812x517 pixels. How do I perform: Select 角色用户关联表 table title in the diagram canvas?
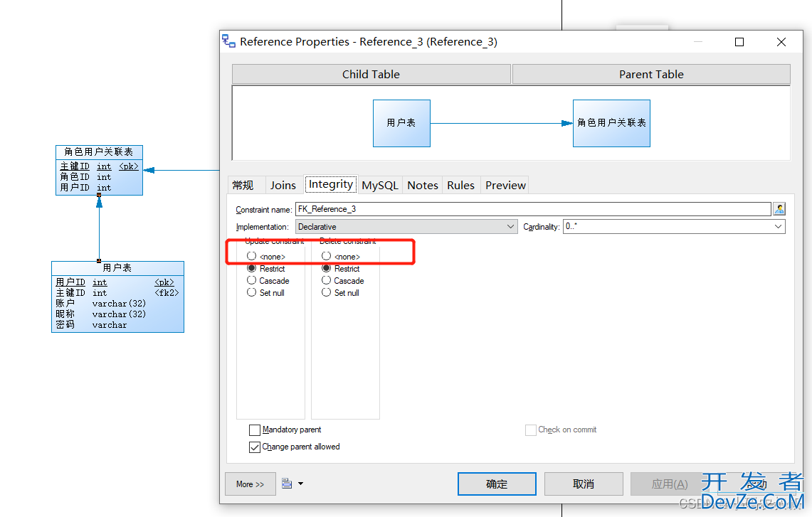pyautogui.click(x=99, y=152)
